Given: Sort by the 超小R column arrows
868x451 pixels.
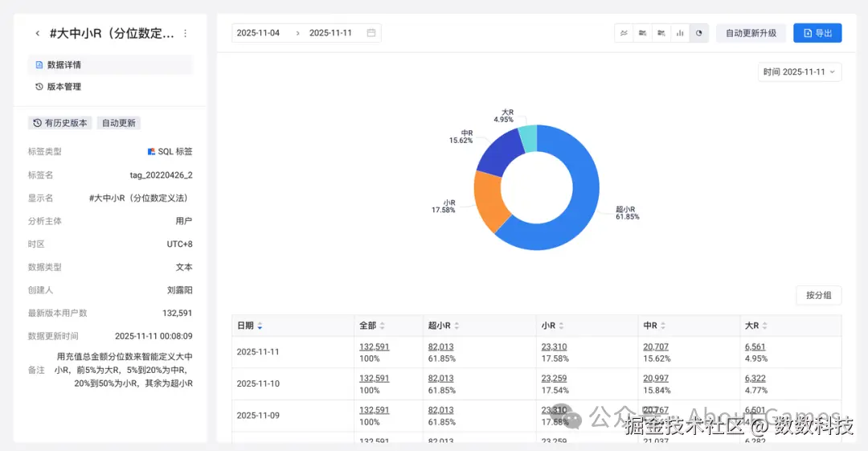Looking at the screenshot, I should click(457, 326).
